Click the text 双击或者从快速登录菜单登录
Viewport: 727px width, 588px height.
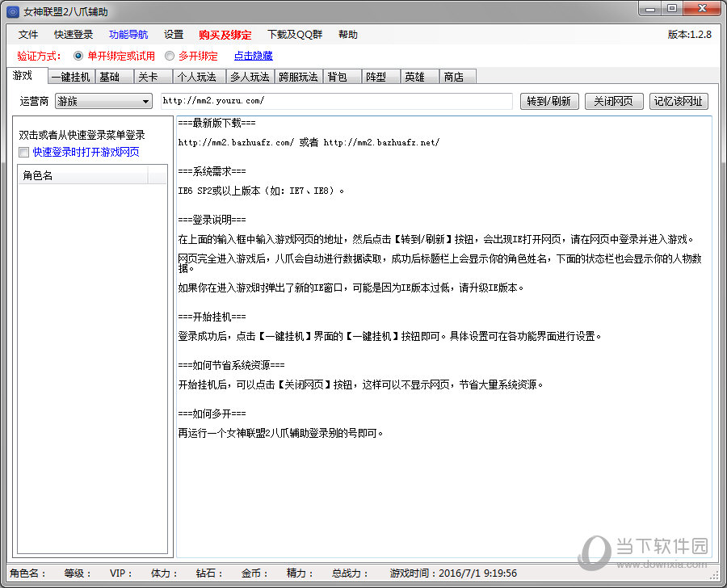pyautogui.click(x=82, y=135)
